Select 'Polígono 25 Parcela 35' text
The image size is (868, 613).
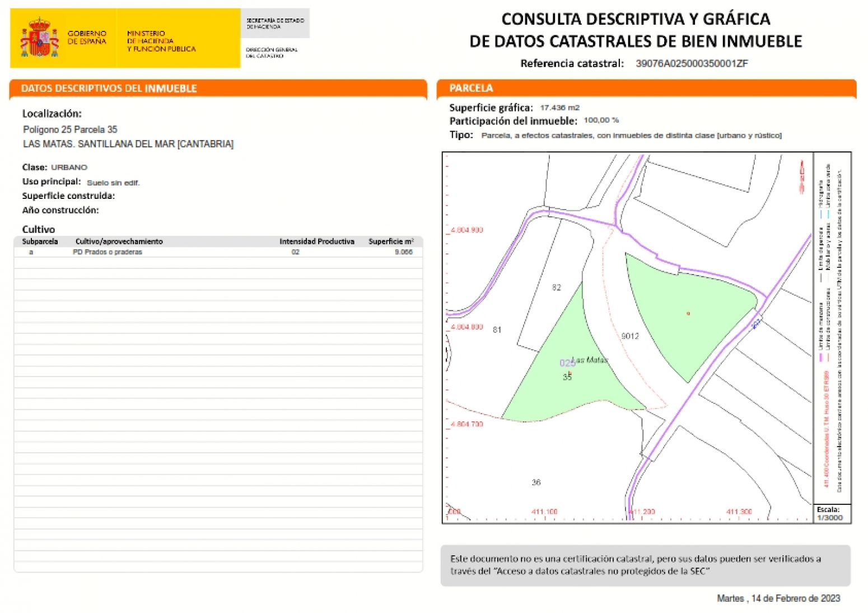click(x=70, y=129)
